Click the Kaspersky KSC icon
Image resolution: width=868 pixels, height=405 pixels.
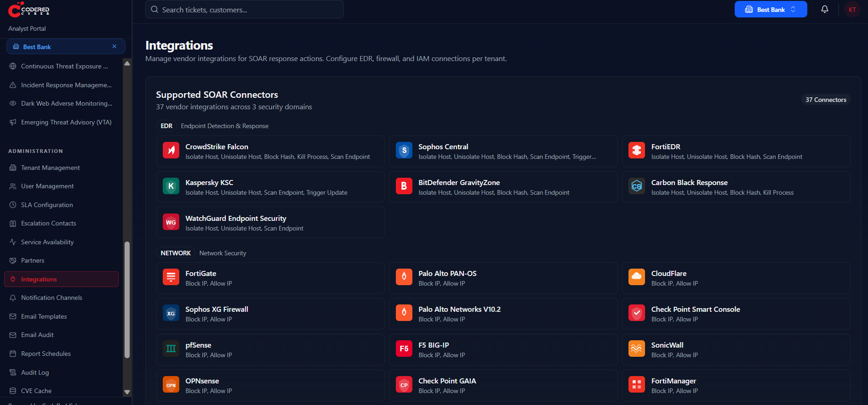(171, 186)
